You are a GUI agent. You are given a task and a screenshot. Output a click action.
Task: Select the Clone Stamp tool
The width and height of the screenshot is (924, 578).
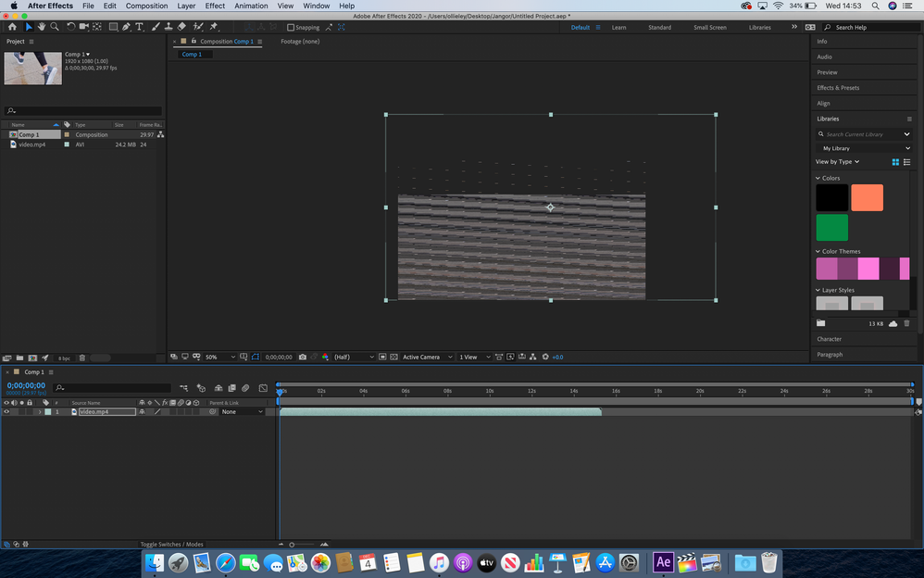coord(168,27)
